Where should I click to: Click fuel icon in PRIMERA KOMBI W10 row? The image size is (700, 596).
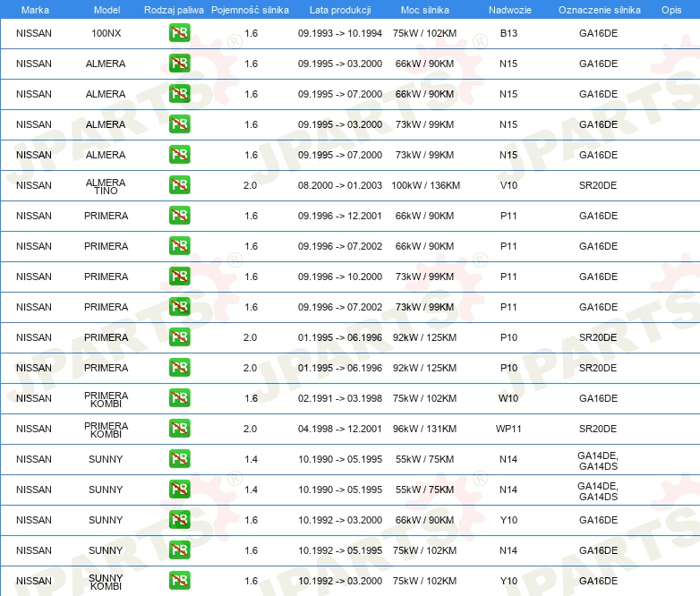point(179,397)
